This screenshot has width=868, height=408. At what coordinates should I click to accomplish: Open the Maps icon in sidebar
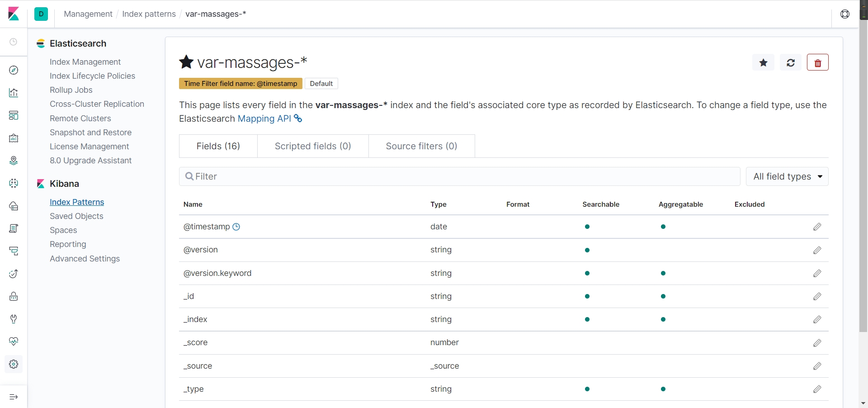[x=14, y=161]
